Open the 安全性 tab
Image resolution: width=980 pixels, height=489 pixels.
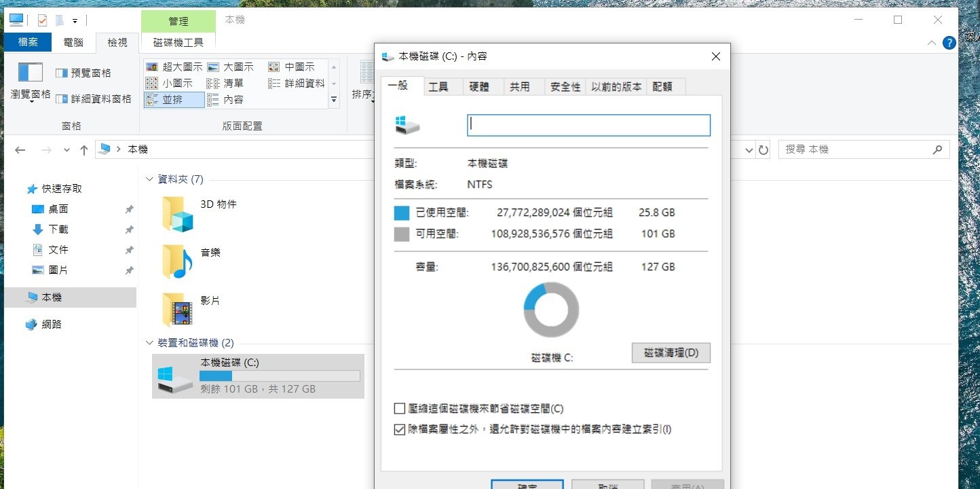coord(565,87)
